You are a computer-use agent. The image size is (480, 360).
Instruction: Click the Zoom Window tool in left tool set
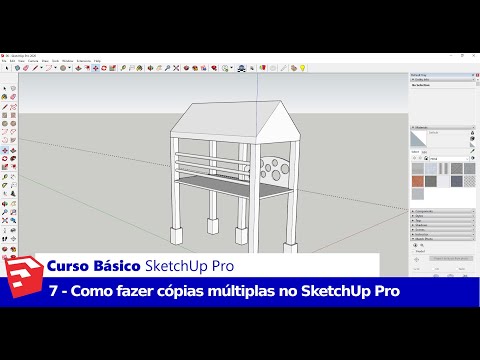(x=13, y=212)
